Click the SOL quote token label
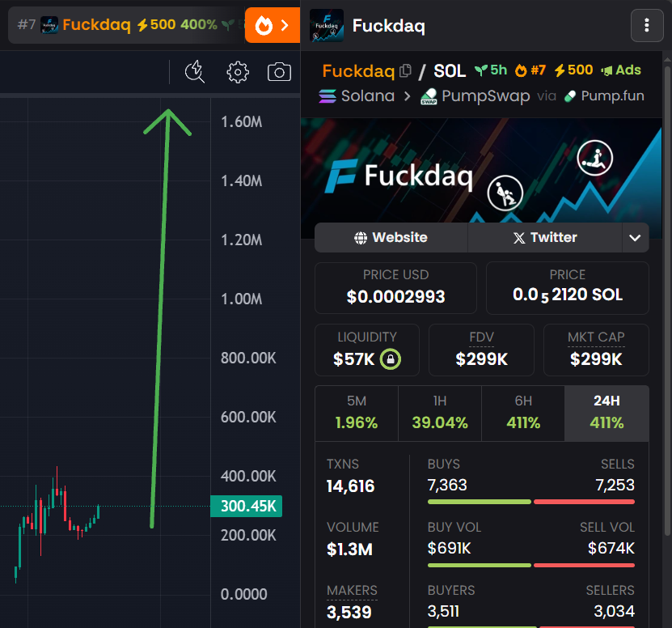 click(450, 70)
